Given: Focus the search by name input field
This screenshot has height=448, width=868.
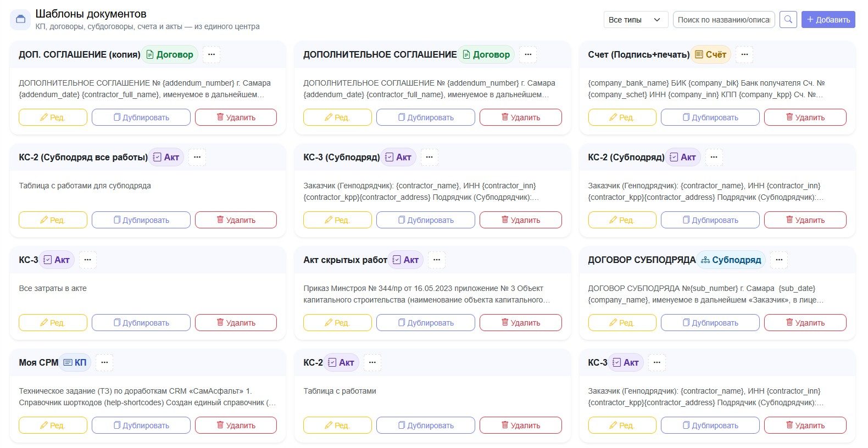Looking at the screenshot, I should (724, 19).
